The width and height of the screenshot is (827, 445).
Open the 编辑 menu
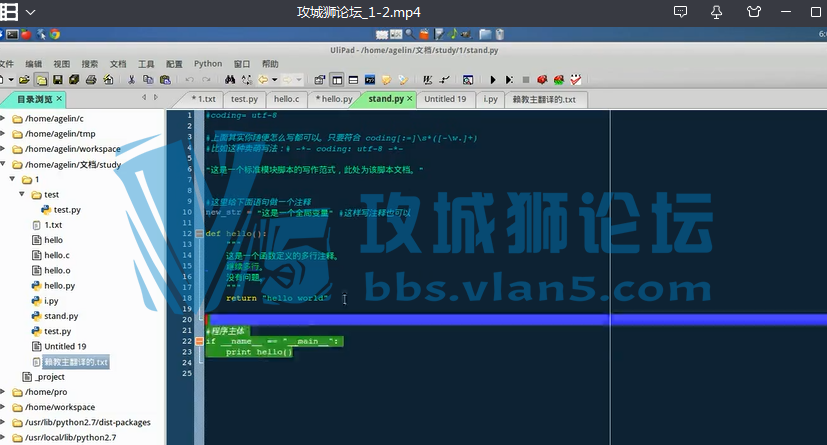point(34,64)
